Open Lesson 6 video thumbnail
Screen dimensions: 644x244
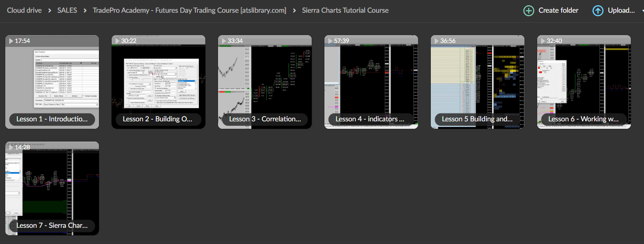(x=584, y=82)
